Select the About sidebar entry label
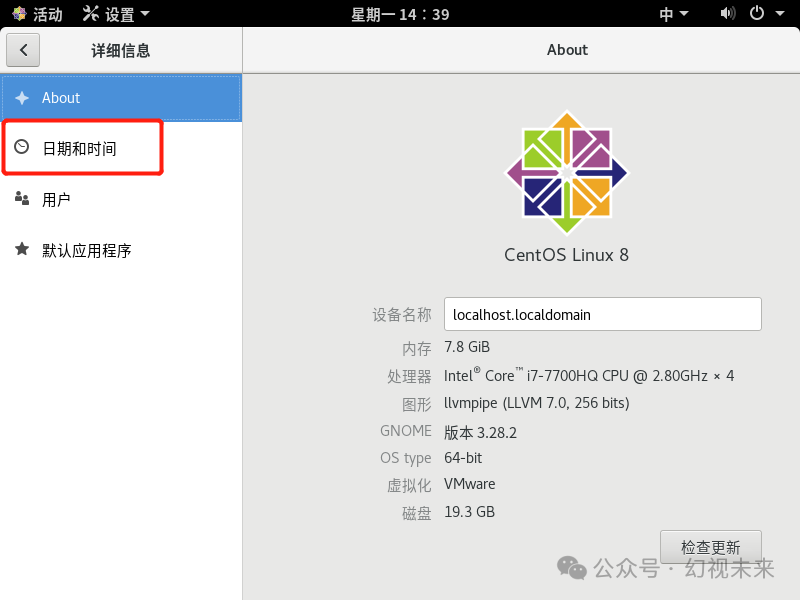 tap(61, 98)
